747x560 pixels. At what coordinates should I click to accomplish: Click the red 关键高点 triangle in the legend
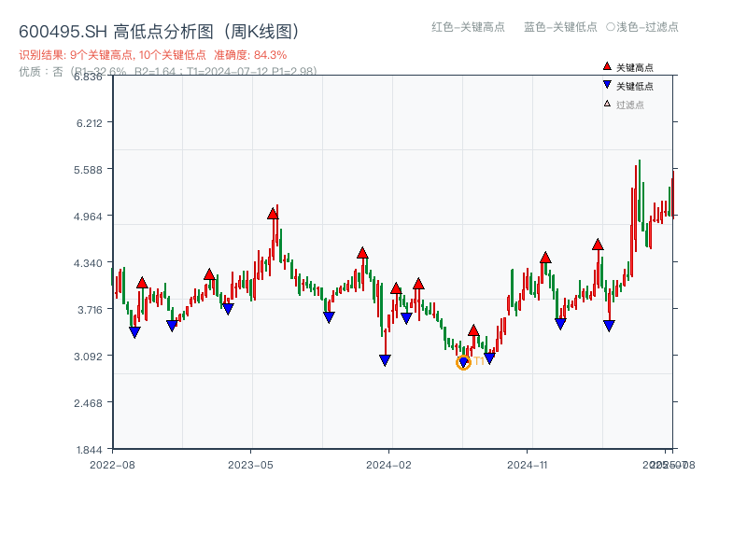607,66
